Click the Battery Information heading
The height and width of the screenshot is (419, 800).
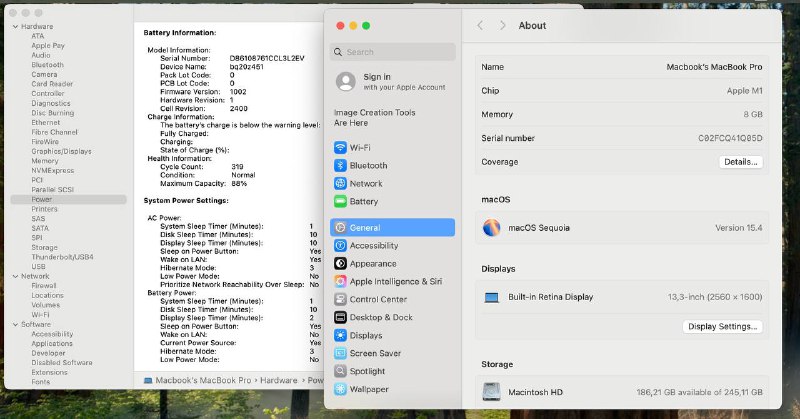[180, 33]
